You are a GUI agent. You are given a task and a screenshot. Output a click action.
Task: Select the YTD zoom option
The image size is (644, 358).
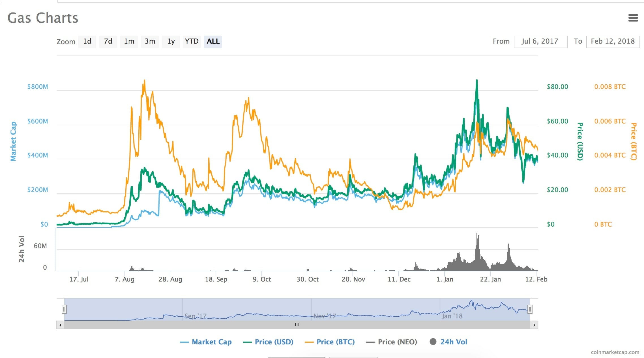192,41
